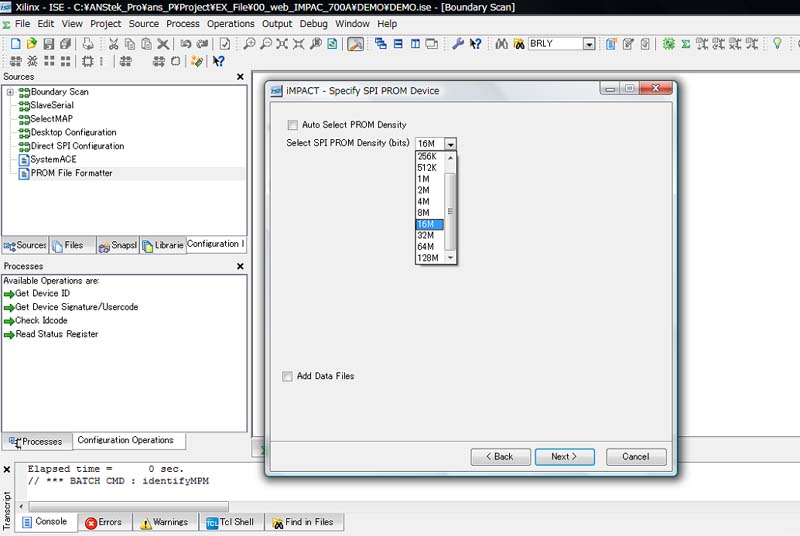This screenshot has height=536, width=800.
Task: Click the Copy toolbar icon
Action: tap(130, 44)
